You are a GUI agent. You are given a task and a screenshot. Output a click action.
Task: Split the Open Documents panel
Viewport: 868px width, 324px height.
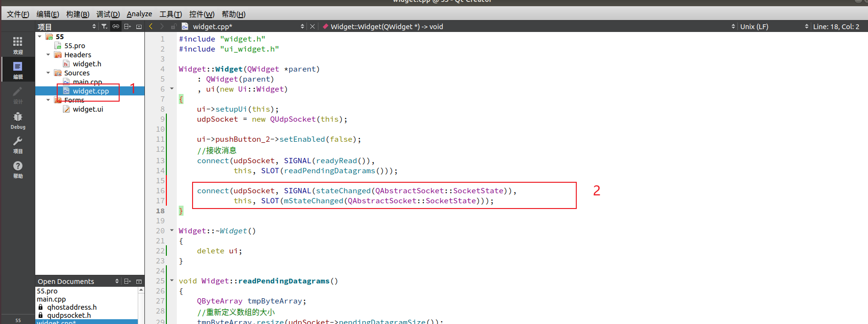click(x=127, y=282)
